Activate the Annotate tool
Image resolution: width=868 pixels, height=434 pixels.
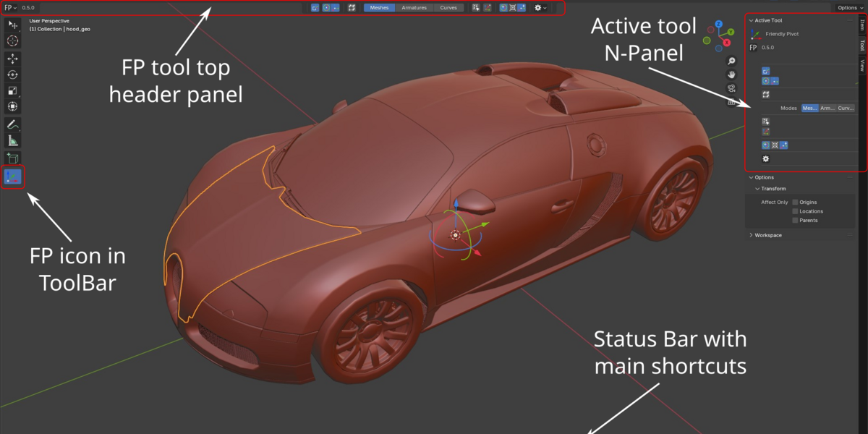pyautogui.click(x=13, y=123)
